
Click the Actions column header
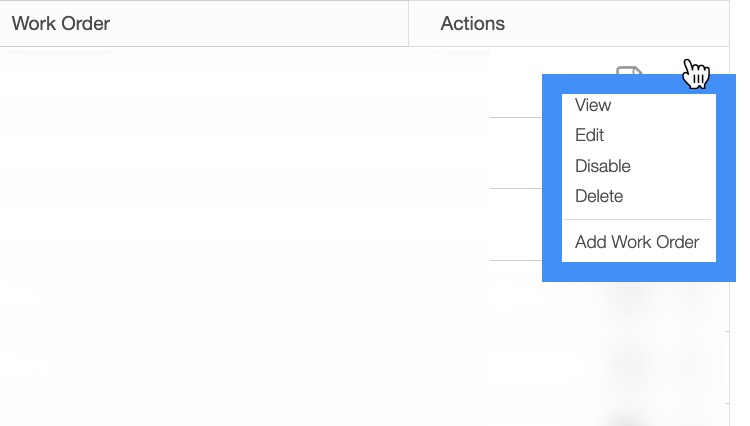(x=472, y=23)
